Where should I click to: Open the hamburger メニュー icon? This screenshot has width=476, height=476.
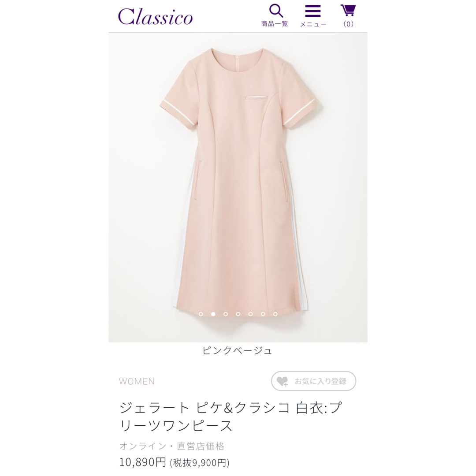pyautogui.click(x=312, y=11)
